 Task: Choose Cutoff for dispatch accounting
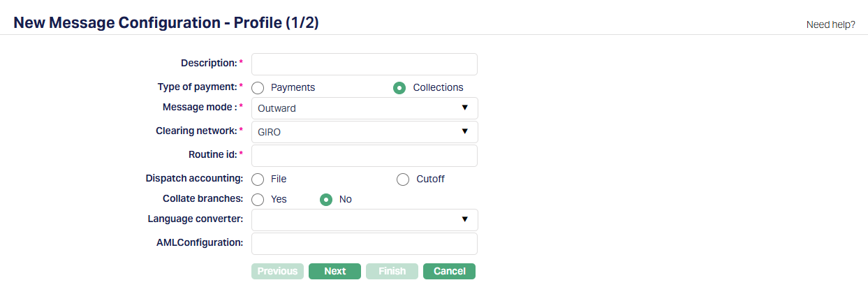pyautogui.click(x=403, y=179)
